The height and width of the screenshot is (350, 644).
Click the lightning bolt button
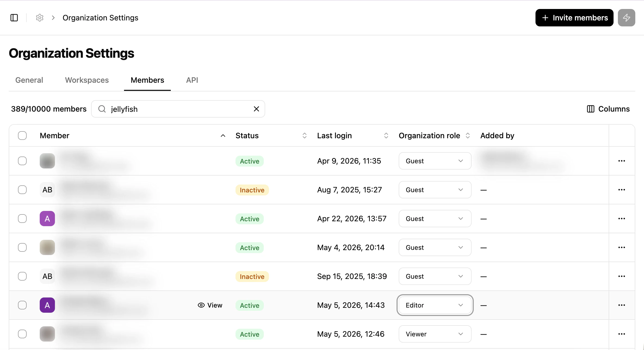[626, 18]
